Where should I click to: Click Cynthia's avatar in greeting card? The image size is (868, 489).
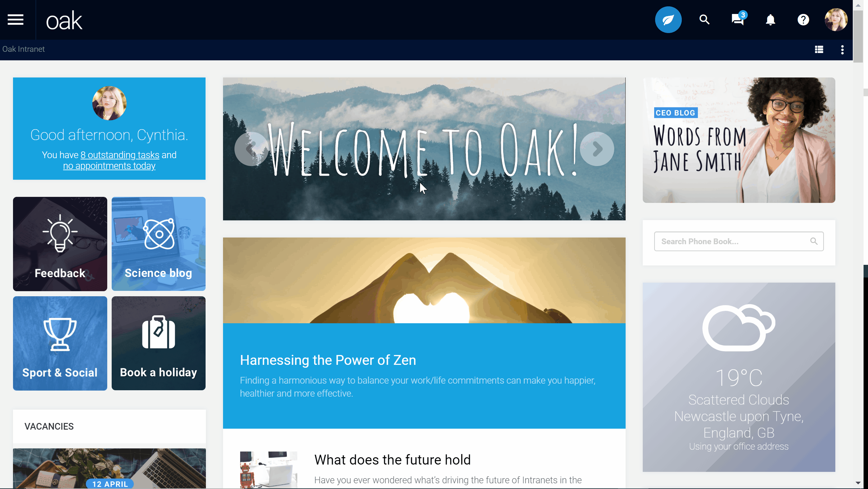coord(109,103)
